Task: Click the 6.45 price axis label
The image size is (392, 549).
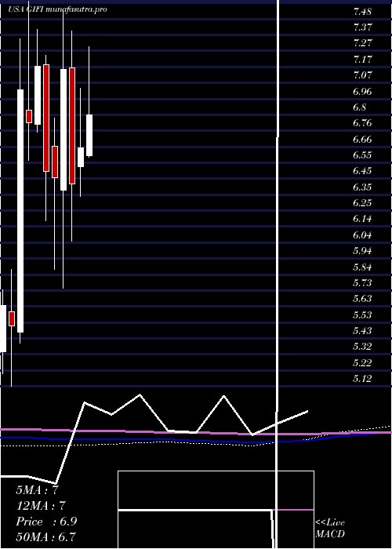Action: pos(362,171)
